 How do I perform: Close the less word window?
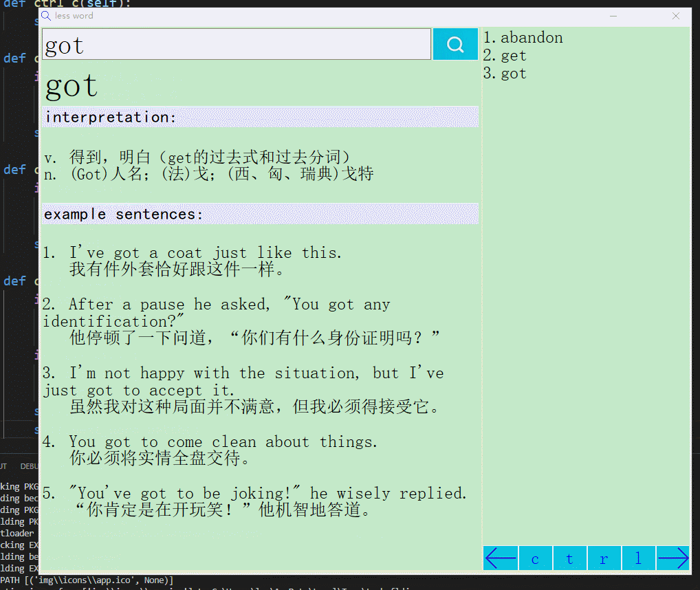[x=676, y=16]
